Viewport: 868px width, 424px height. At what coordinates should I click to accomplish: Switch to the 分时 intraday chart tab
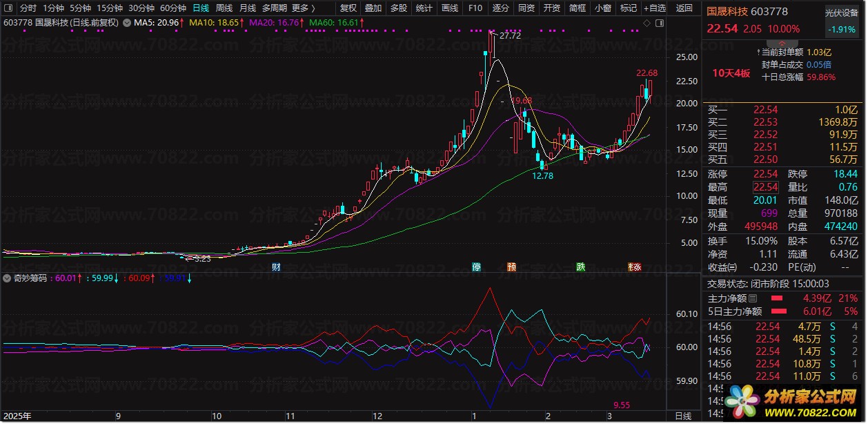(x=28, y=8)
